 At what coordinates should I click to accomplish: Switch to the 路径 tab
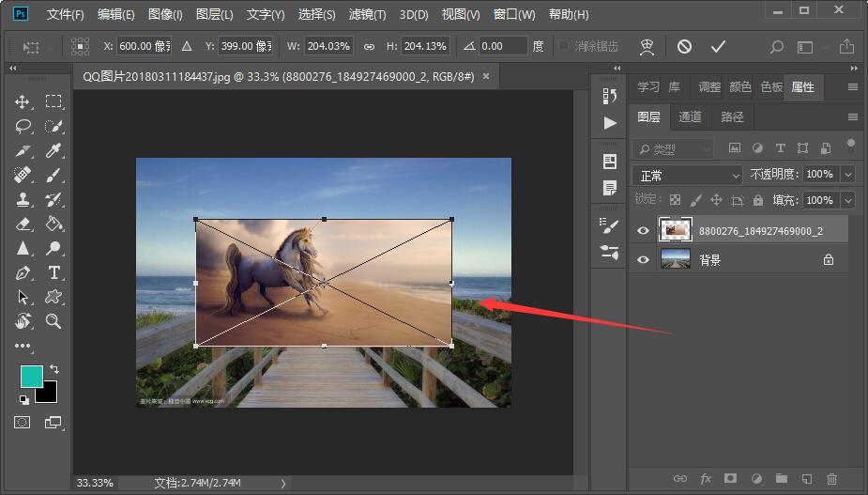pos(732,117)
